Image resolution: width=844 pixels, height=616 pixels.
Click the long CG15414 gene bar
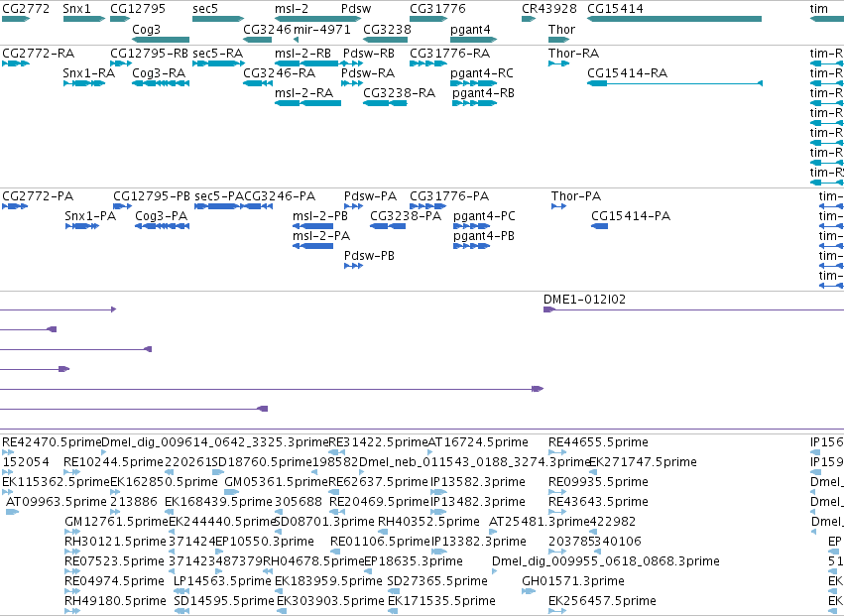(x=674, y=19)
